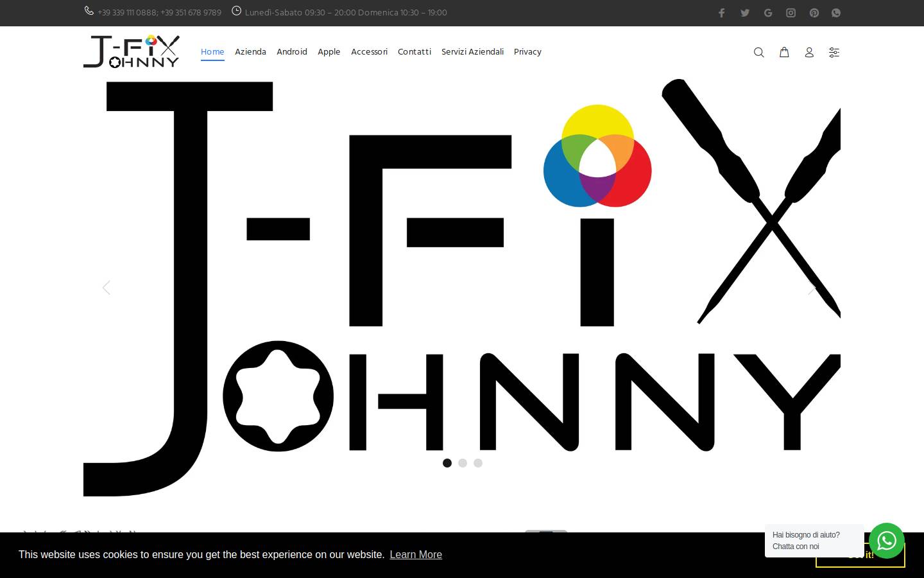Viewport: 924px width, 578px height.
Task: Click the opening hours text Lunedì-Sabato
Action: 346,13
